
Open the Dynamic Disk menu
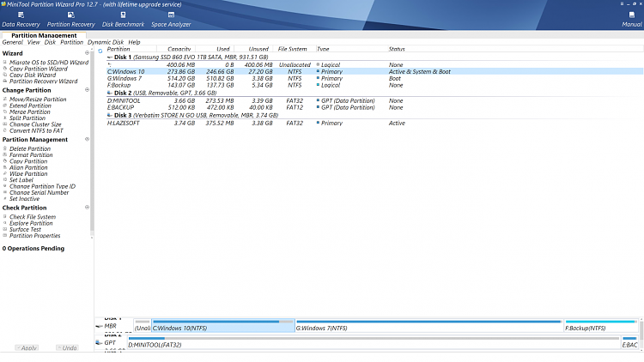(106, 42)
